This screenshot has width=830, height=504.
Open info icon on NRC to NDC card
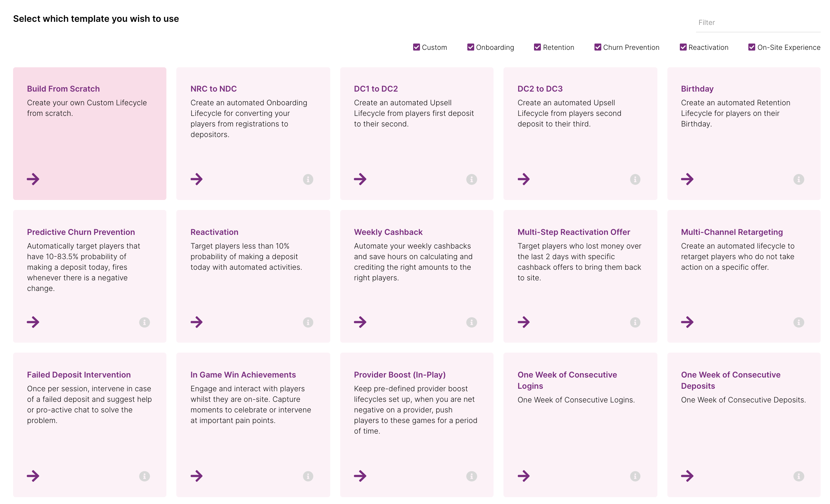(308, 179)
